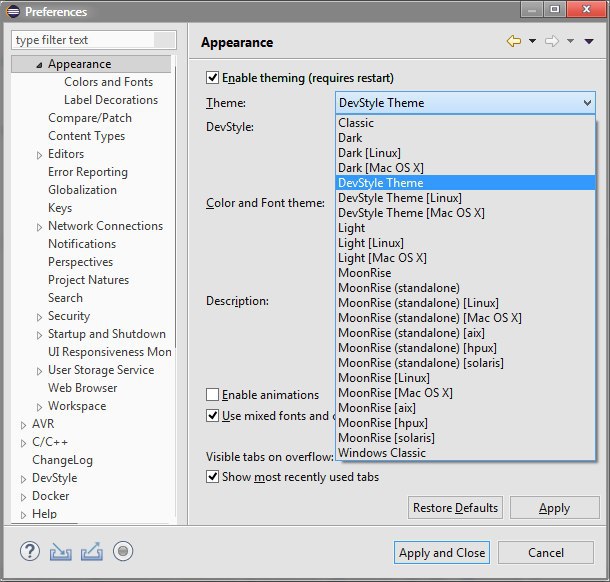Viewport: 610px width, 582px height.
Task: Expand the Workspace tree node
Action: point(39,407)
